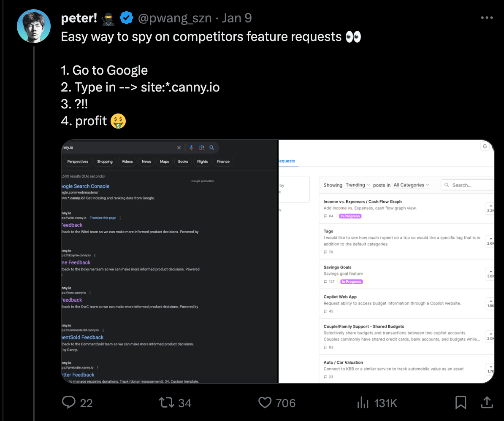Open Google Lens via the camera icon
Viewport: 504px width, 421px height.
(x=202, y=148)
